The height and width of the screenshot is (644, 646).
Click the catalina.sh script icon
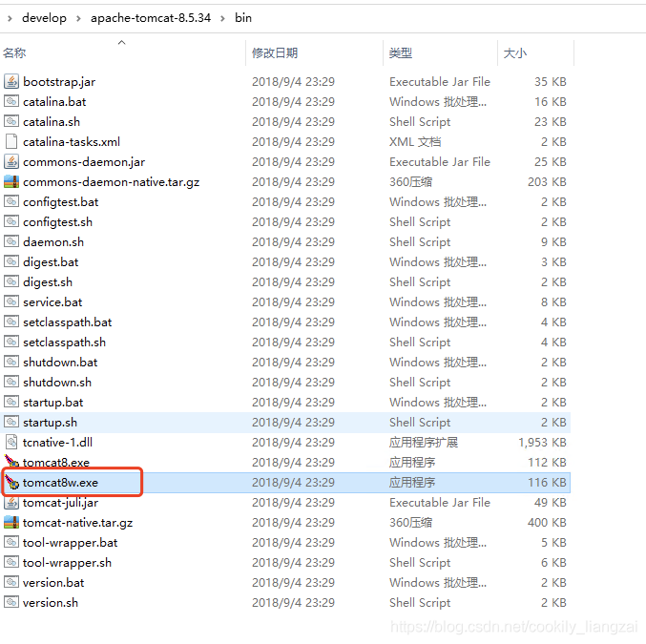click(11, 121)
